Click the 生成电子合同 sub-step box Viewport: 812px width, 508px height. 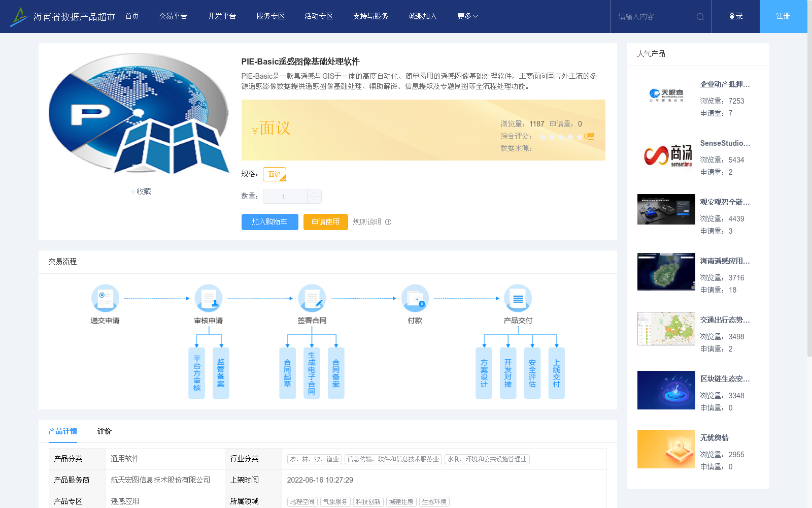(x=312, y=373)
